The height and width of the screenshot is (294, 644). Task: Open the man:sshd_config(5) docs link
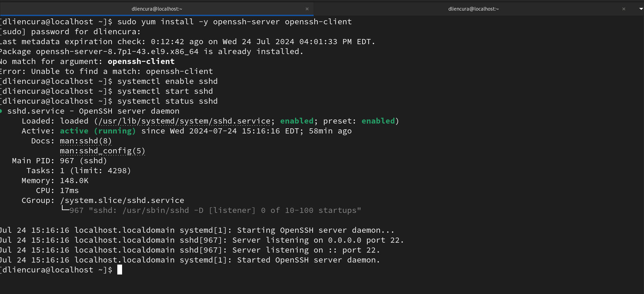[103, 151]
